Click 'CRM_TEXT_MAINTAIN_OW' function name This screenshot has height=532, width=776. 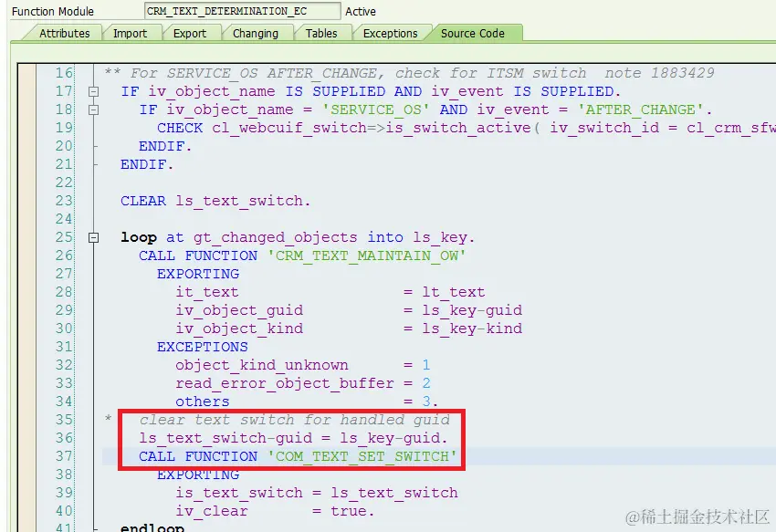[x=367, y=256]
